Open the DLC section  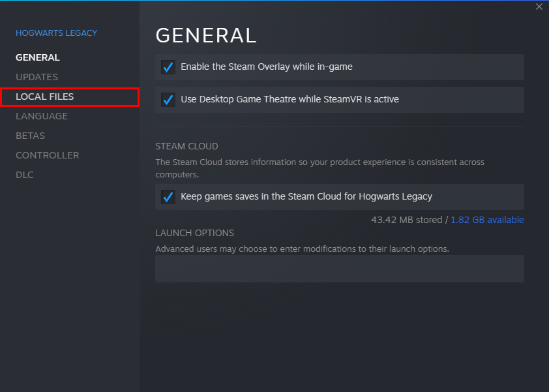tap(25, 175)
